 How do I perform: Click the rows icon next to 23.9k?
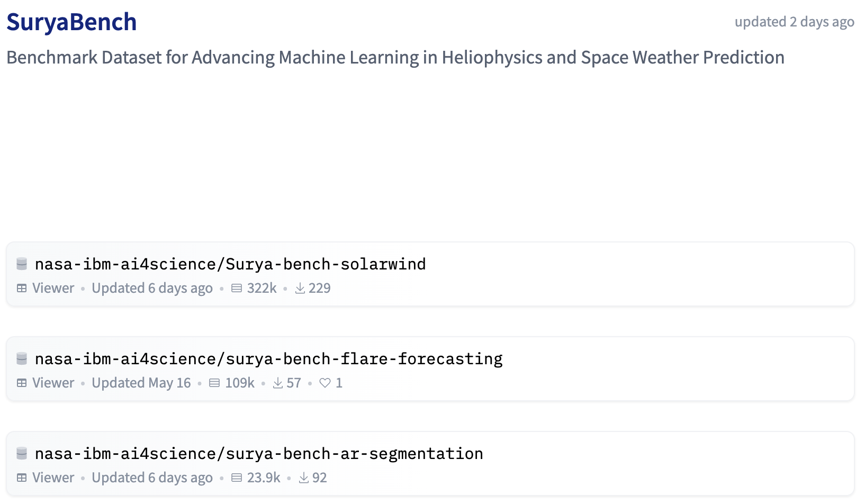(237, 478)
